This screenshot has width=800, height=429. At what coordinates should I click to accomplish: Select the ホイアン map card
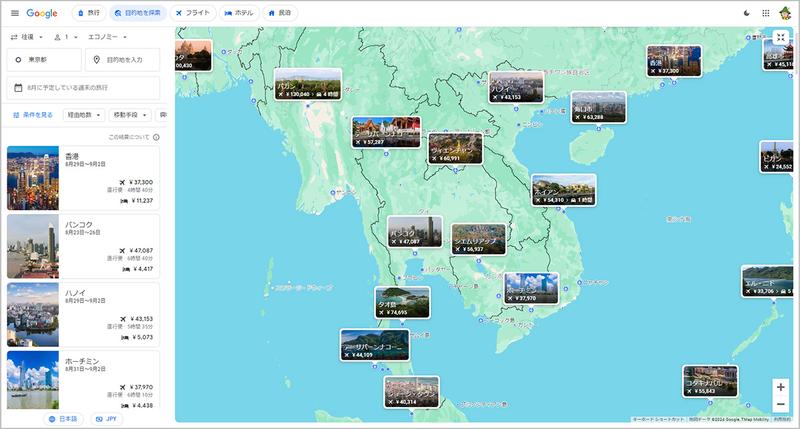pos(563,190)
